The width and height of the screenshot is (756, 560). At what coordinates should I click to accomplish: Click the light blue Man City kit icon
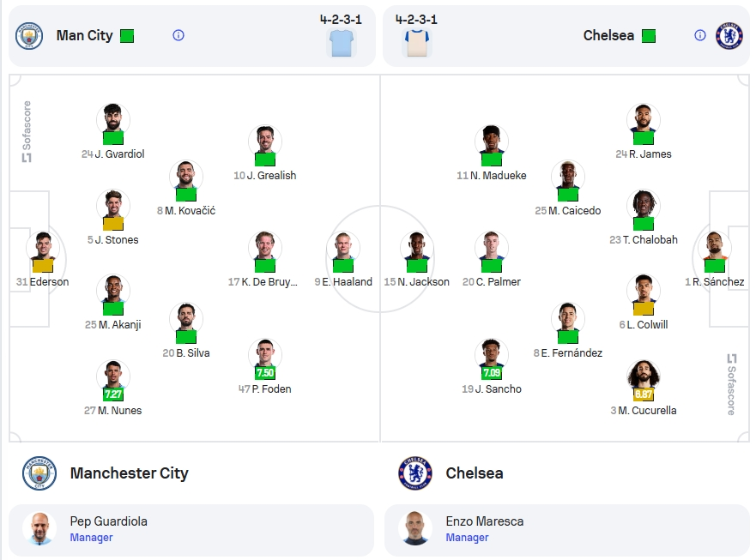point(342,43)
